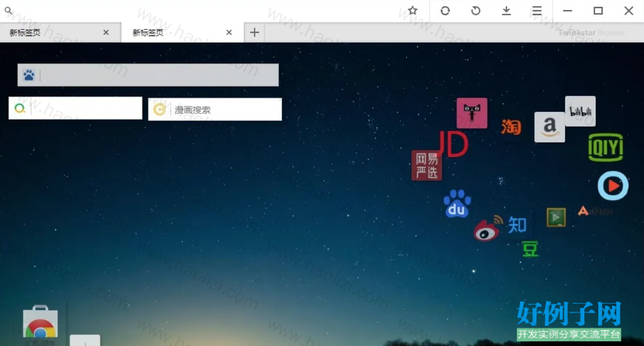Image resolution: width=644 pixels, height=346 pixels.
Task: Close the active white 新标签页 tab
Action: pyautogui.click(x=229, y=32)
